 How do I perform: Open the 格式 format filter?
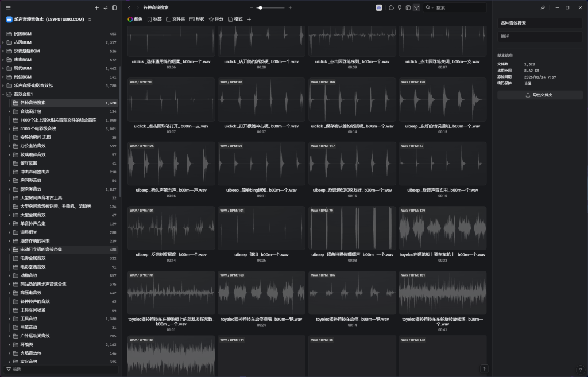pos(235,19)
